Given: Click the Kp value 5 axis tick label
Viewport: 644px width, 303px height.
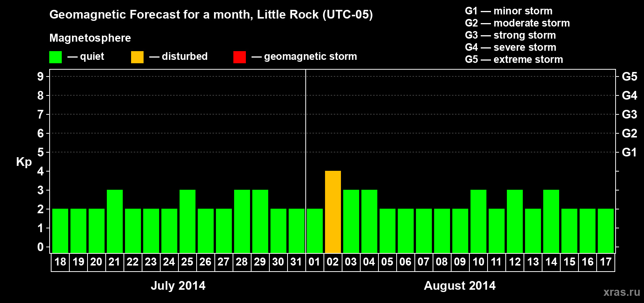Looking at the screenshot, I should (41, 152).
